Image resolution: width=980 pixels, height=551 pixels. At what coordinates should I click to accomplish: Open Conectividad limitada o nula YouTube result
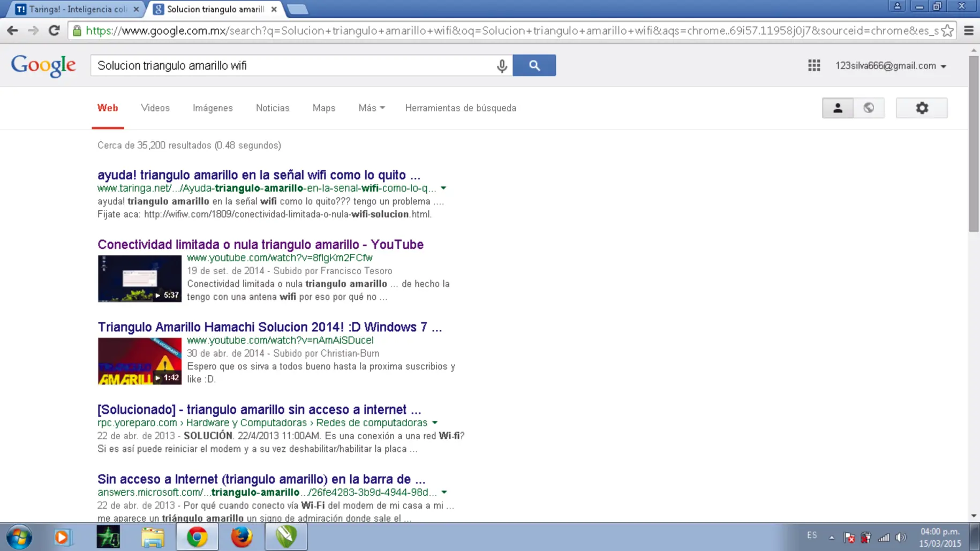point(260,244)
